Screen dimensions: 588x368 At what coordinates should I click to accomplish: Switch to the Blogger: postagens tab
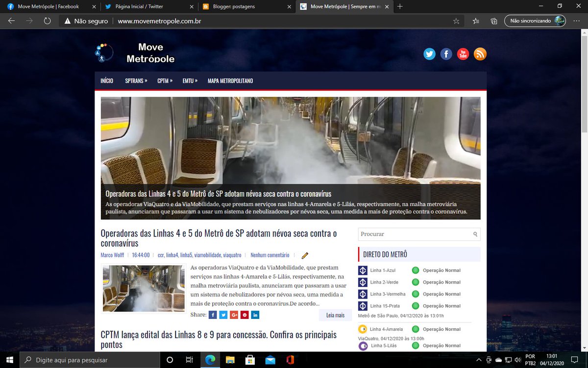(246, 6)
